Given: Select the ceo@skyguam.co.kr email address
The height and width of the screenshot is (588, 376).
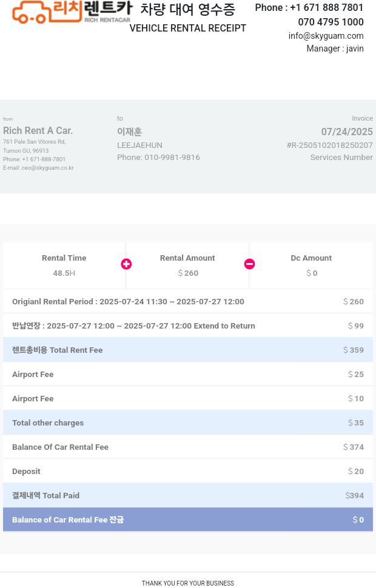Looking at the screenshot, I should tap(48, 168).
